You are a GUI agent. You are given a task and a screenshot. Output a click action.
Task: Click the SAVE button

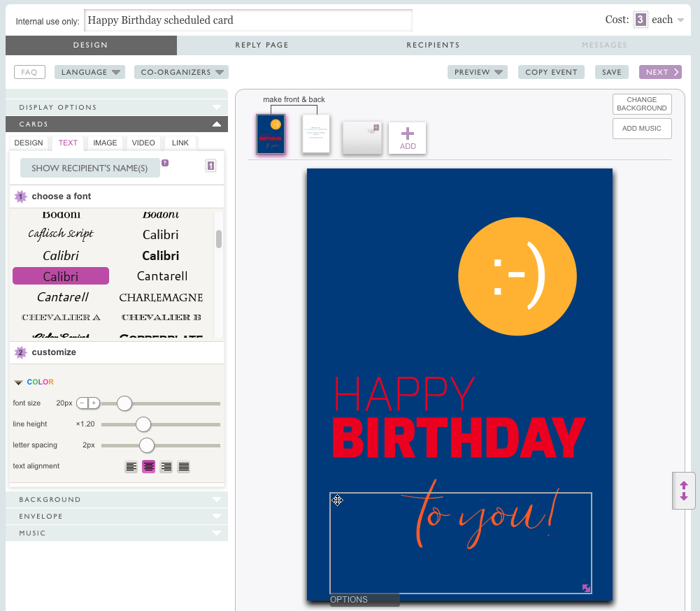click(611, 72)
